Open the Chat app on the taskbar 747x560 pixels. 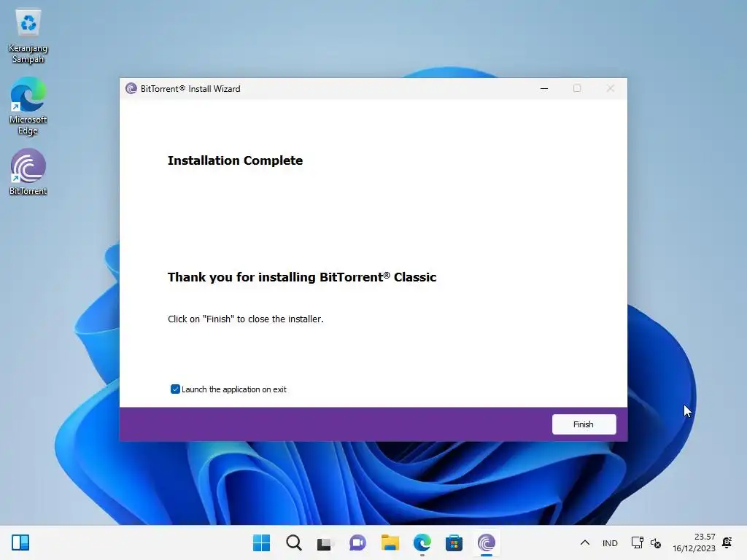point(357,542)
